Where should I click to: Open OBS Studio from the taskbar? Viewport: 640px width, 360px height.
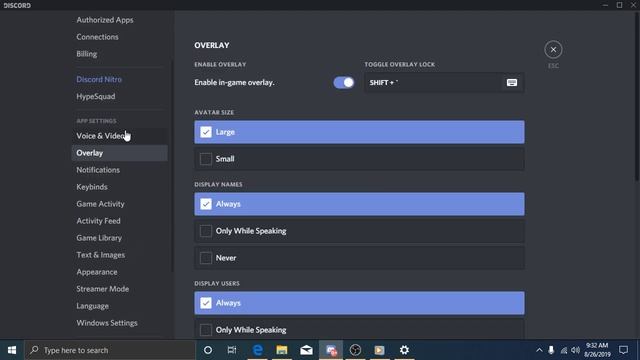coord(355,350)
